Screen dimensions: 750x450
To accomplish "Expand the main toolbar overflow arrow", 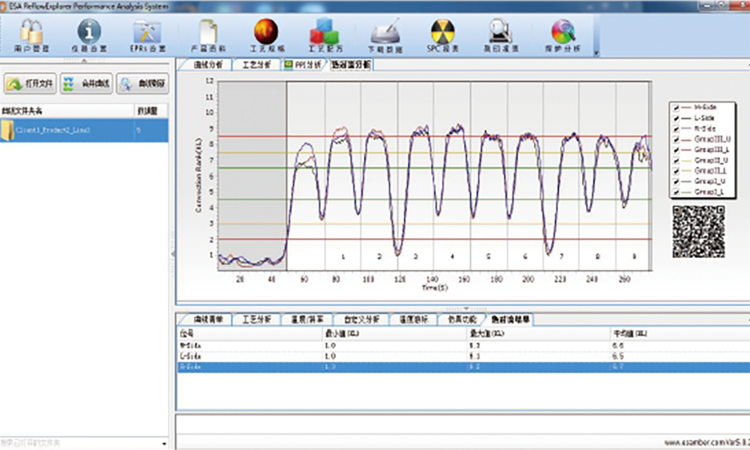I will [597, 52].
